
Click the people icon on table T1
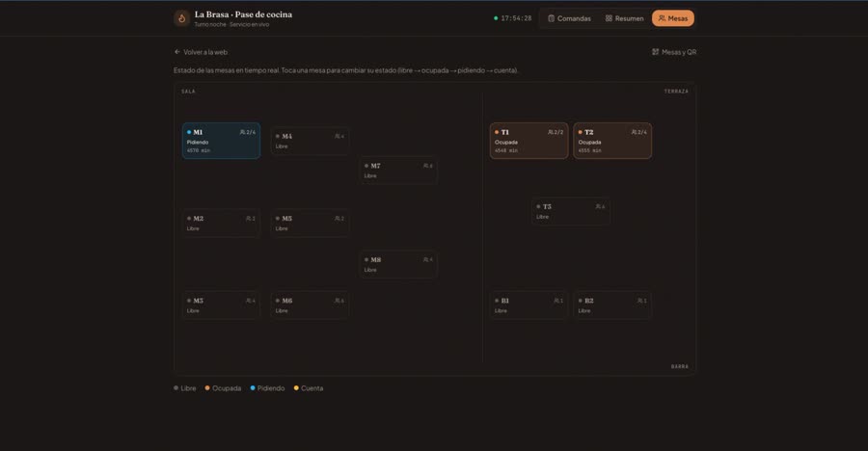click(x=551, y=132)
